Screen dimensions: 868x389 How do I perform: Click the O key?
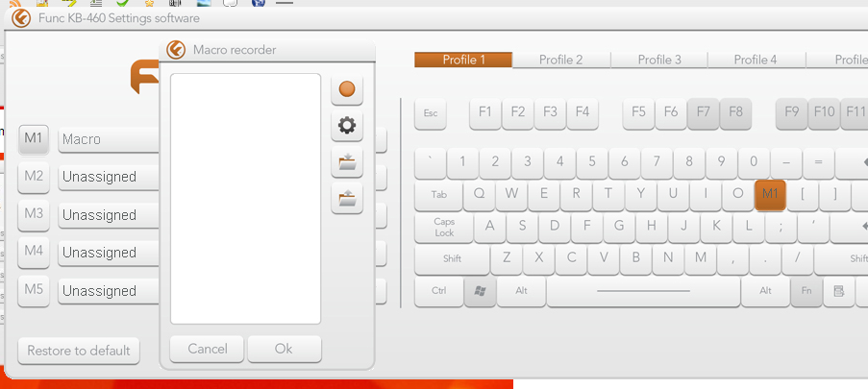[738, 195]
